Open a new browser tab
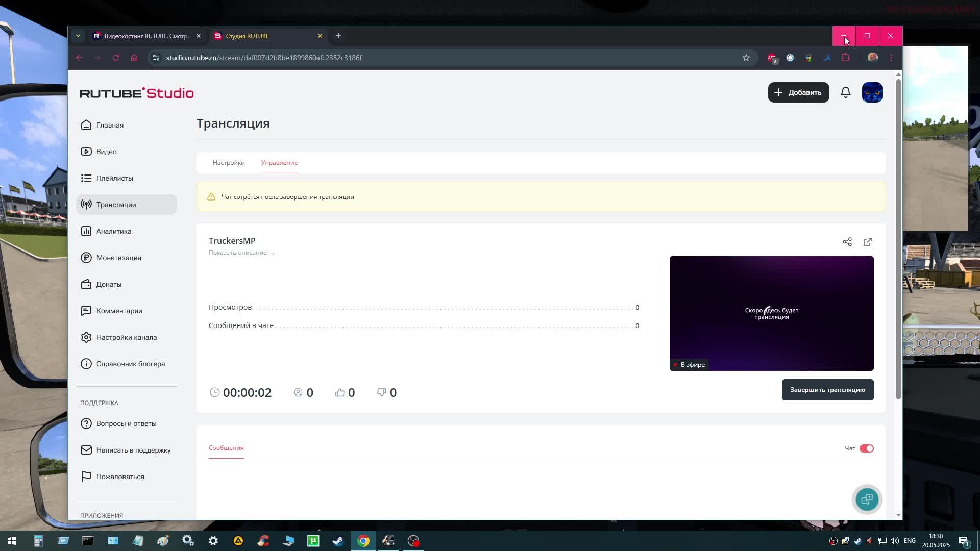This screenshot has width=980, height=551. coord(338,36)
